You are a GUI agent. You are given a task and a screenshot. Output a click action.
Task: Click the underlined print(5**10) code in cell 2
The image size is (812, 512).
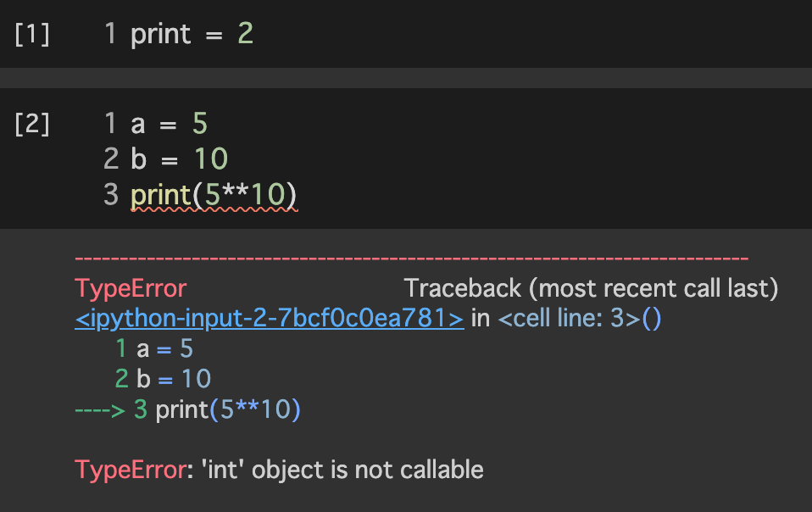[x=214, y=195]
